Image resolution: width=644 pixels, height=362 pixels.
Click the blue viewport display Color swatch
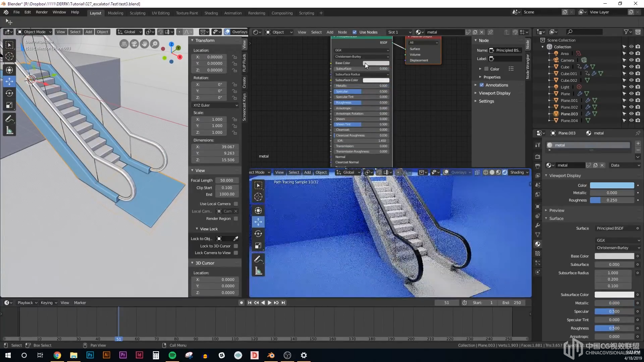pyautogui.click(x=612, y=185)
